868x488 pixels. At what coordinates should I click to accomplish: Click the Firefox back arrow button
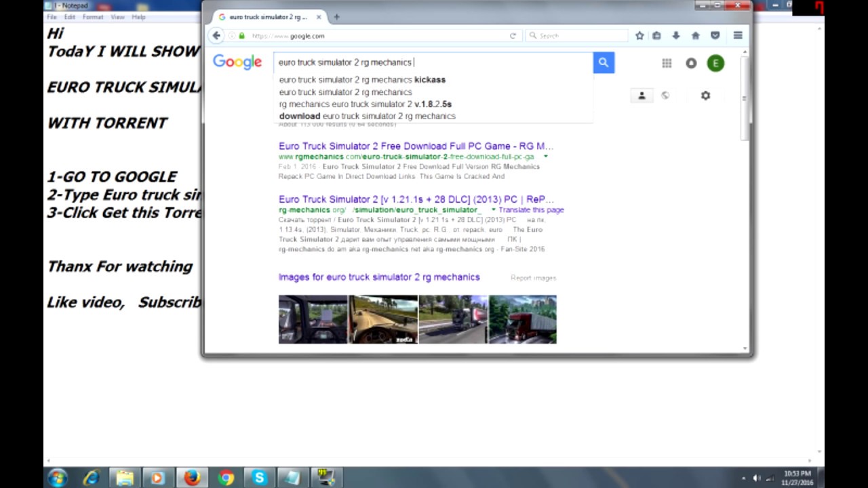click(216, 35)
